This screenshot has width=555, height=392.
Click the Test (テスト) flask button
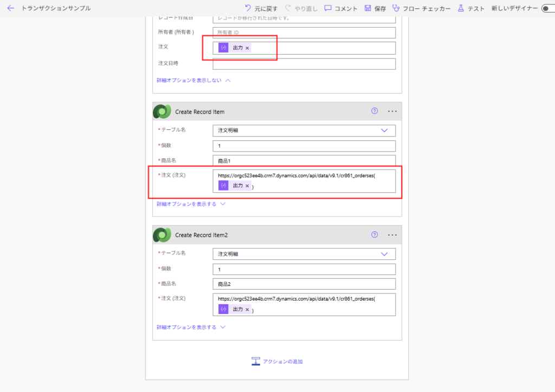pyautogui.click(x=471, y=8)
